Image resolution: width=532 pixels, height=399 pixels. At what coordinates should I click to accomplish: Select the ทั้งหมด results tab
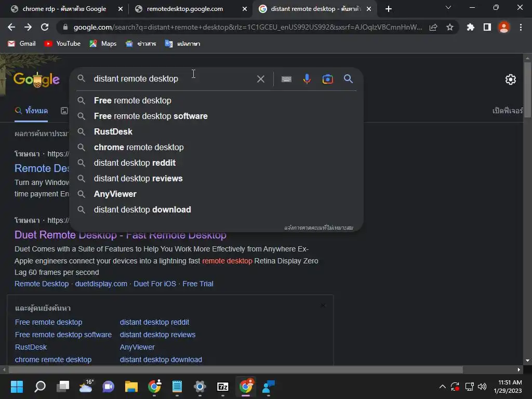(x=31, y=111)
